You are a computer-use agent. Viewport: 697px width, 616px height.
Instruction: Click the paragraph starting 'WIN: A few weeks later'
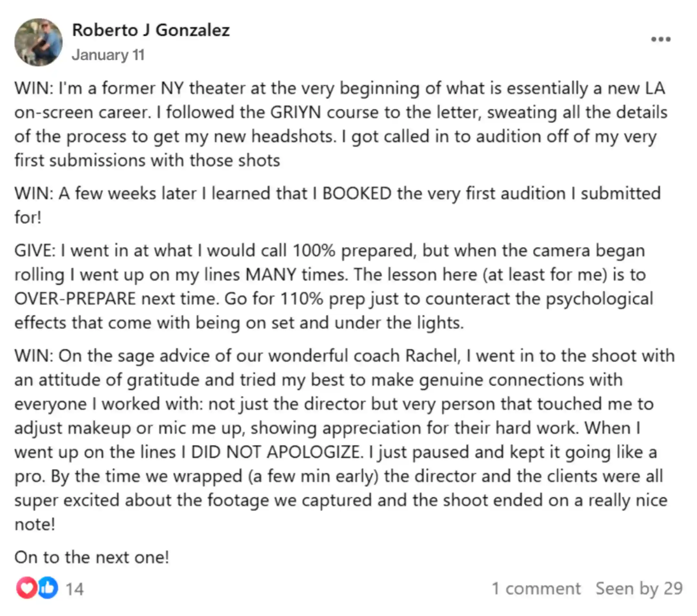point(338,205)
